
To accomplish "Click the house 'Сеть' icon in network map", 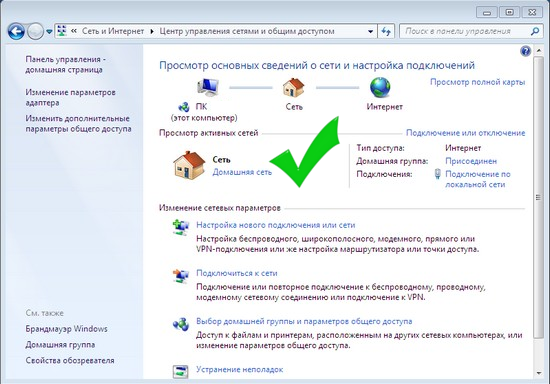I will (x=294, y=87).
